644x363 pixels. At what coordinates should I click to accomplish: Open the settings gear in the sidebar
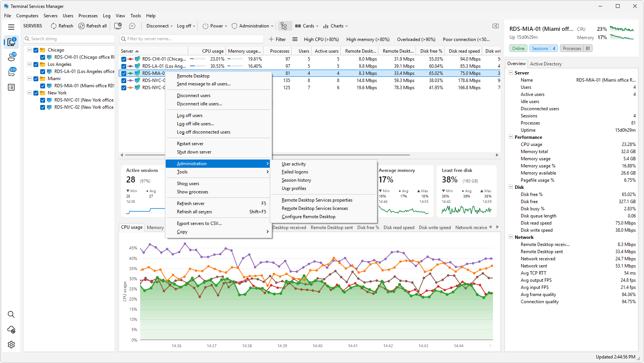coord(11,345)
